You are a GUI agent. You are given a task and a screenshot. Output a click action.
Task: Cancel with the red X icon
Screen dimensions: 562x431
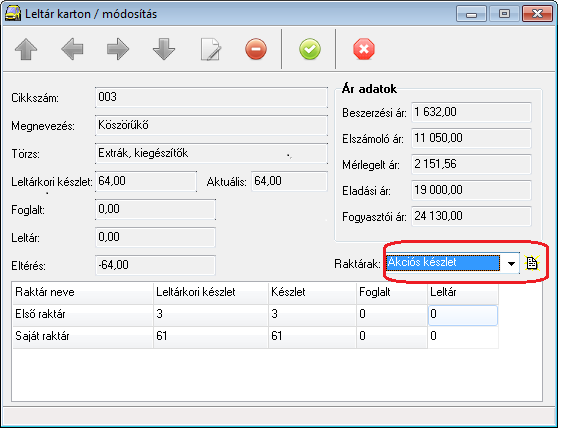click(364, 49)
